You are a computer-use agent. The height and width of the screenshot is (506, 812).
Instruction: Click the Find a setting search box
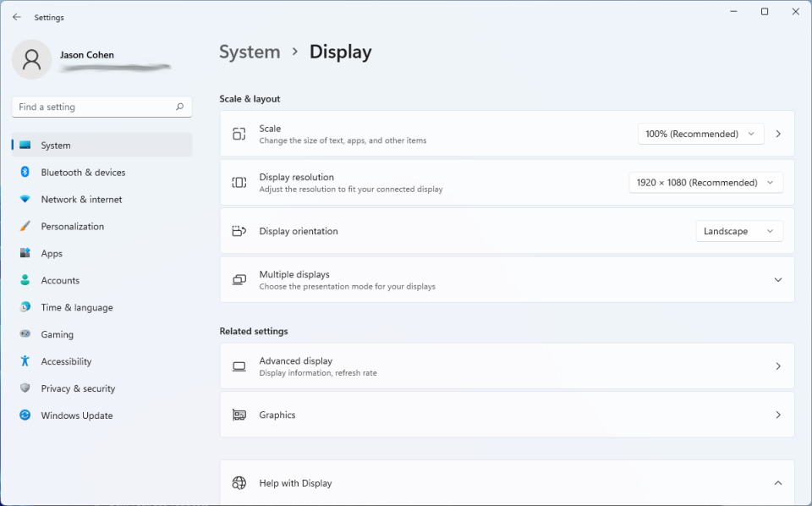(95, 107)
